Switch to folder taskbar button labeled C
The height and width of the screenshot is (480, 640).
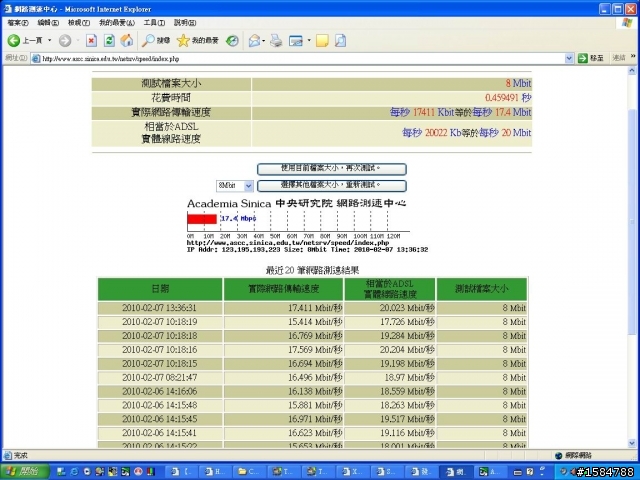tap(248, 471)
